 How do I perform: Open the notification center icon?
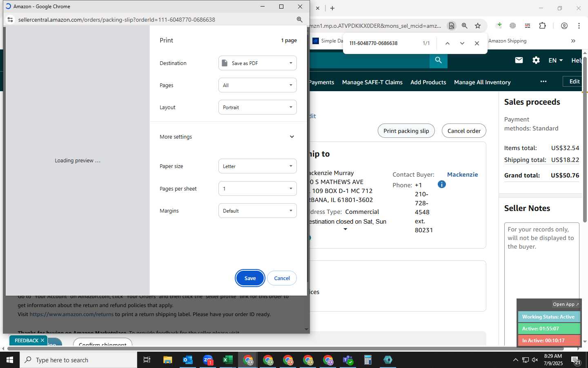[x=576, y=360]
